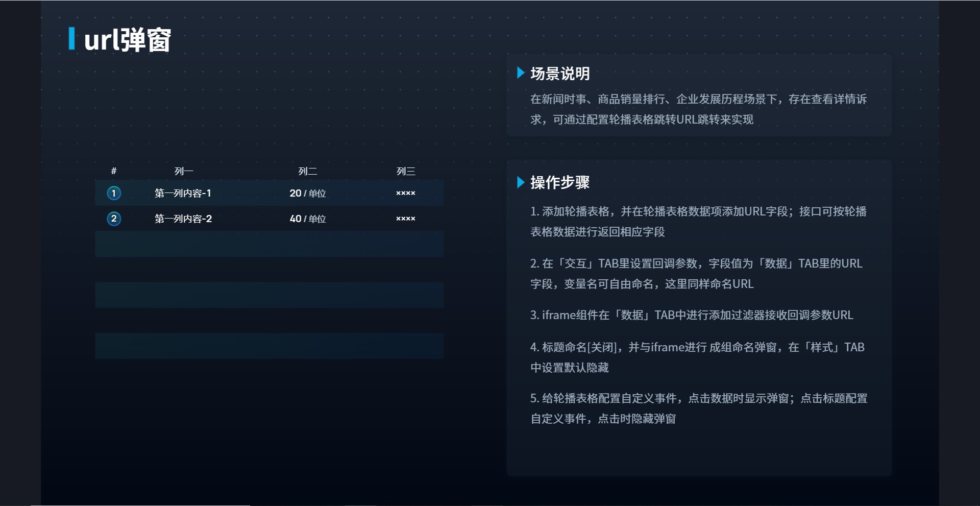Click step 5 text about 自定义事件

click(699, 408)
